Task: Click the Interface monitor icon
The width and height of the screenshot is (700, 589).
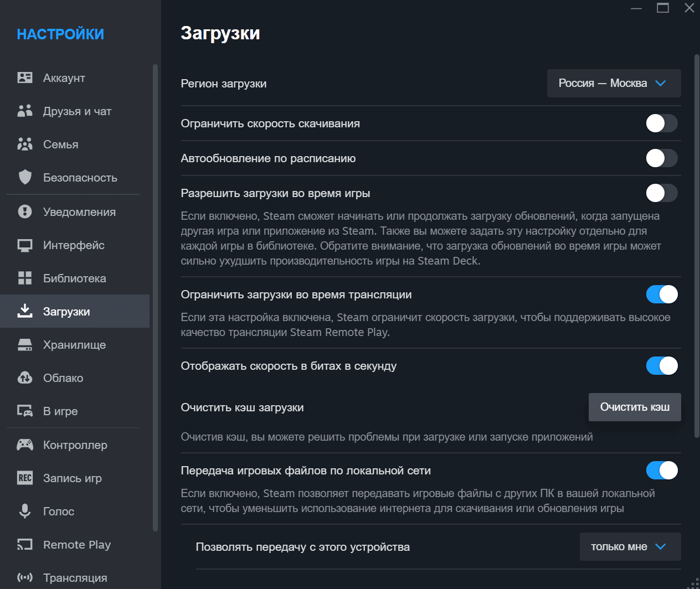Action: pyautogui.click(x=25, y=245)
